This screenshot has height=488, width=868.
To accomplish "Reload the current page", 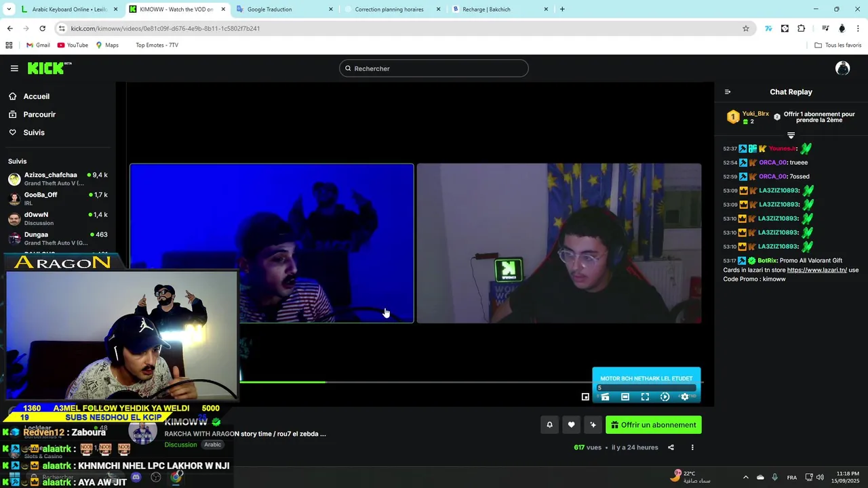I will [42, 28].
